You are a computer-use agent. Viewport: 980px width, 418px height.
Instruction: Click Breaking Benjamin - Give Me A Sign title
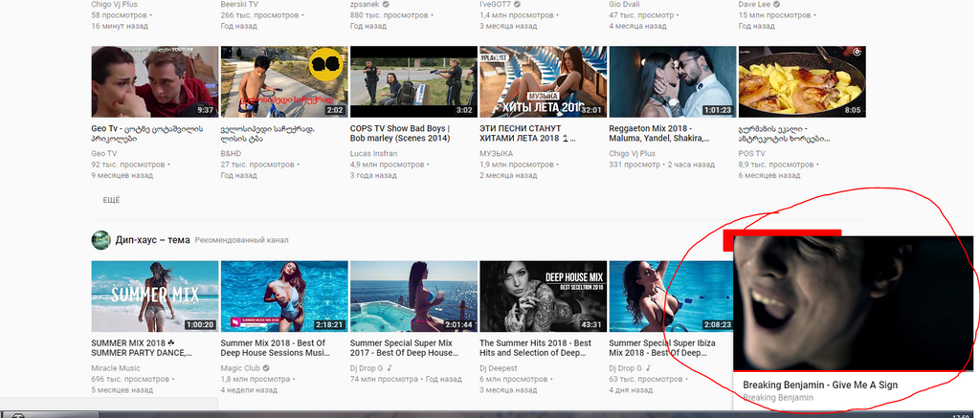coord(820,385)
